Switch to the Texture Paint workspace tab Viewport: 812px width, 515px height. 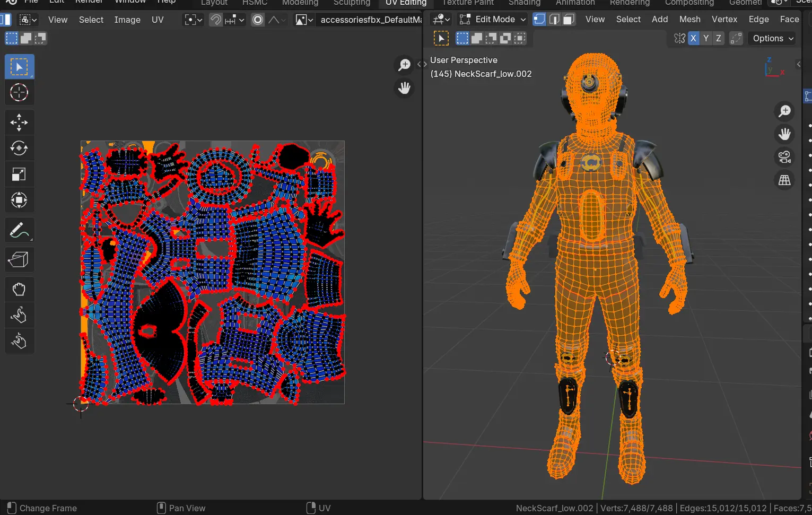(x=468, y=3)
